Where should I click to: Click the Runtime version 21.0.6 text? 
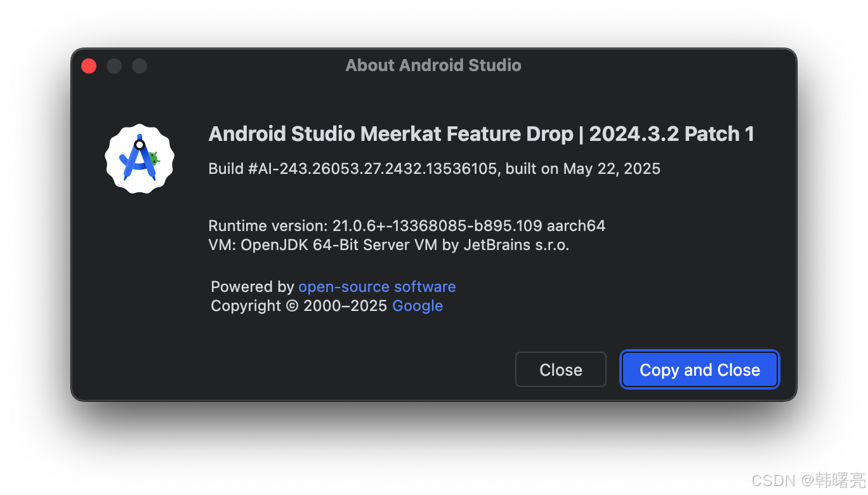(x=407, y=226)
